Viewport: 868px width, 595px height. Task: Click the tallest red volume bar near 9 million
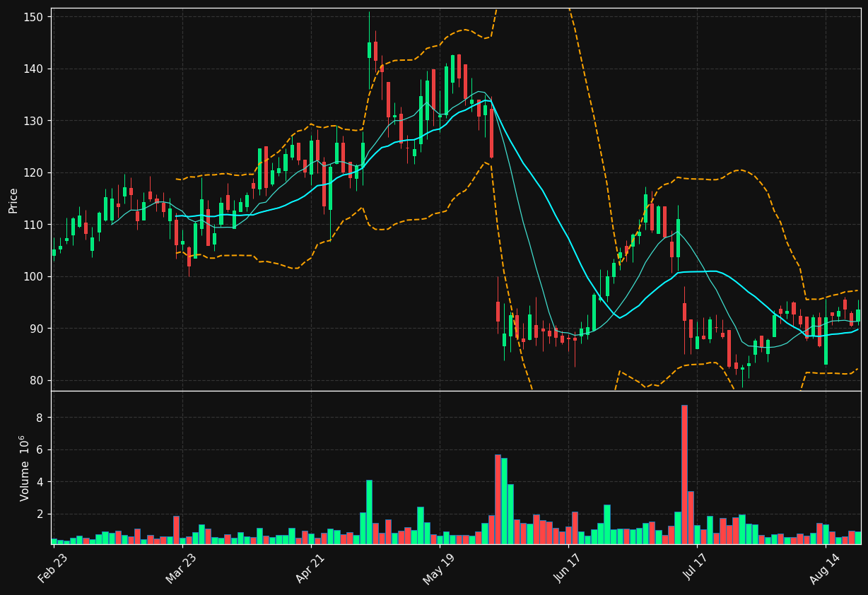point(684,474)
